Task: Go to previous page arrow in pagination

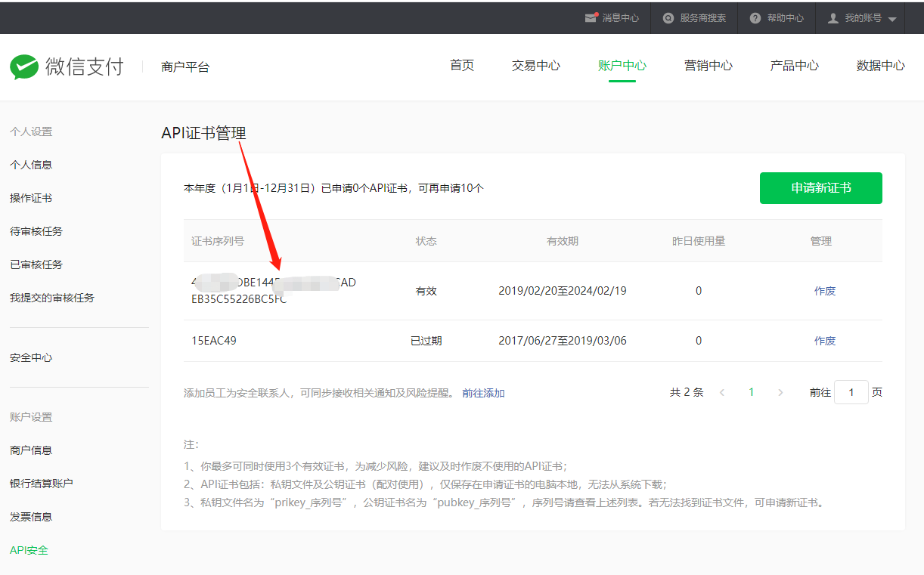Action: pyautogui.click(x=722, y=392)
